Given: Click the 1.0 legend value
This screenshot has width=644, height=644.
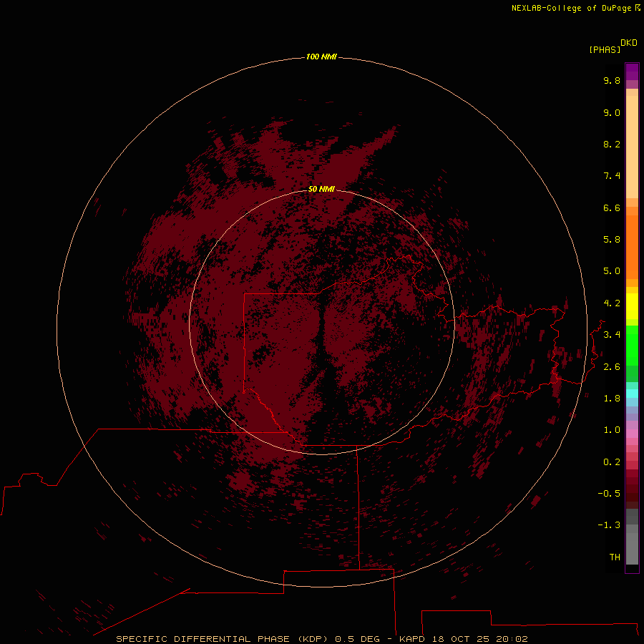Looking at the screenshot, I should pos(612,430).
